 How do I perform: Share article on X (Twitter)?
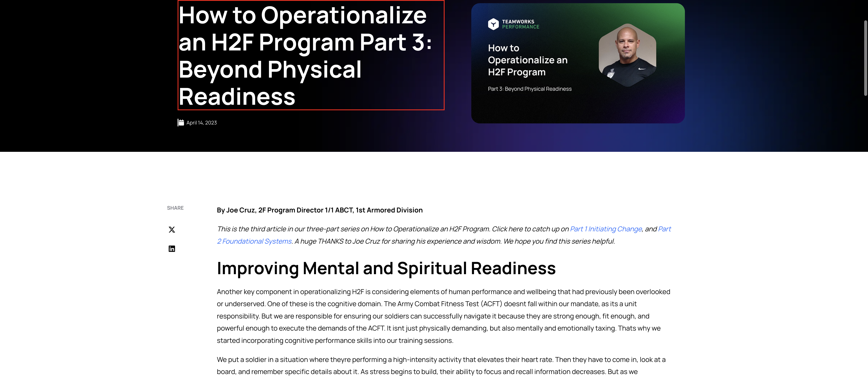[x=171, y=230]
